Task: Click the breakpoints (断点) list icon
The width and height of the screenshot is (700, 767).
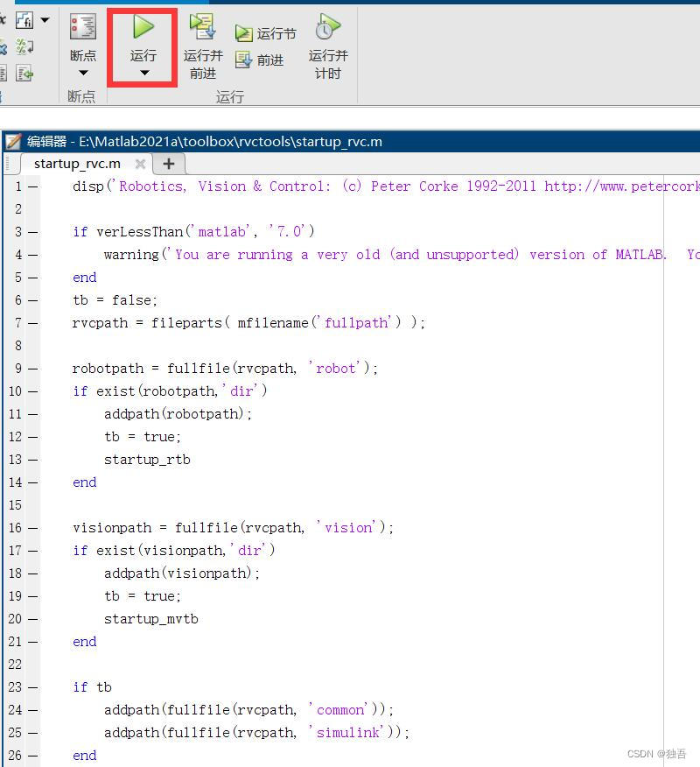Action: 83,26
